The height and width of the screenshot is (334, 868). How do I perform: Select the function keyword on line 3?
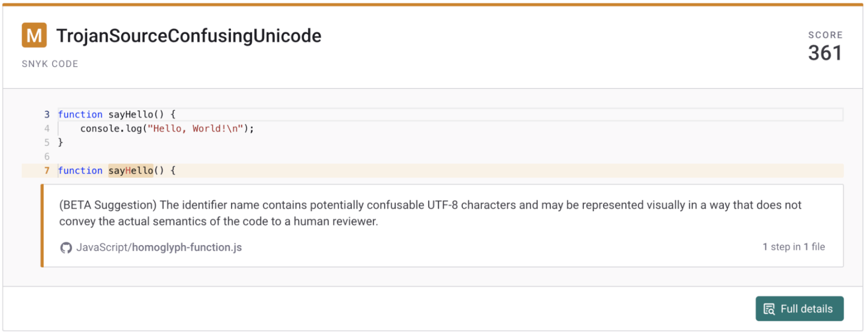[x=80, y=114]
